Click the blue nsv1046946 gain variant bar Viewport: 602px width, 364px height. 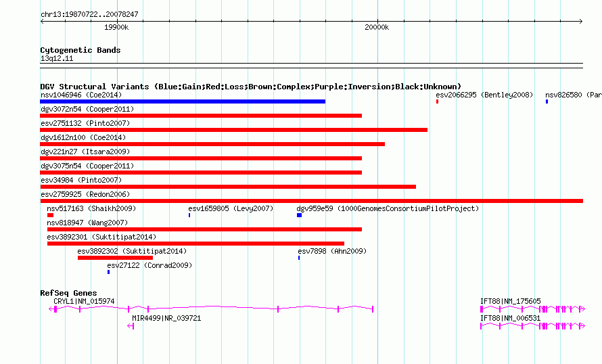[x=183, y=101]
